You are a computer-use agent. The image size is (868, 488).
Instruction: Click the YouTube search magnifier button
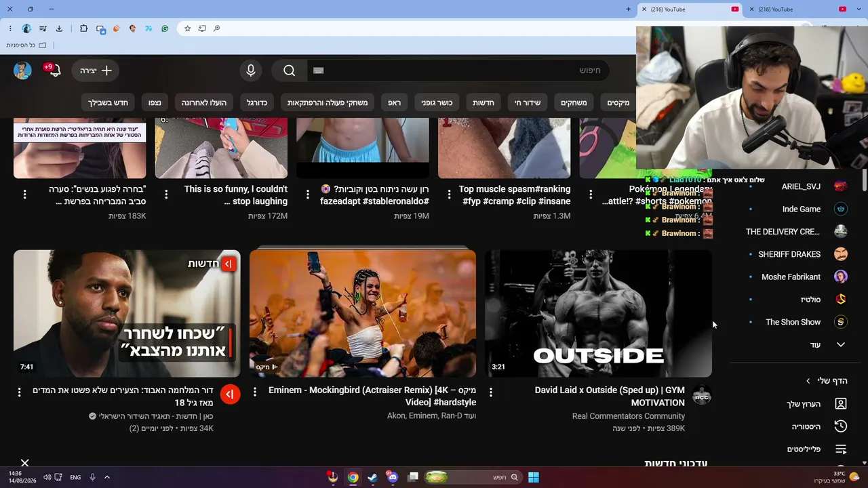[290, 70]
